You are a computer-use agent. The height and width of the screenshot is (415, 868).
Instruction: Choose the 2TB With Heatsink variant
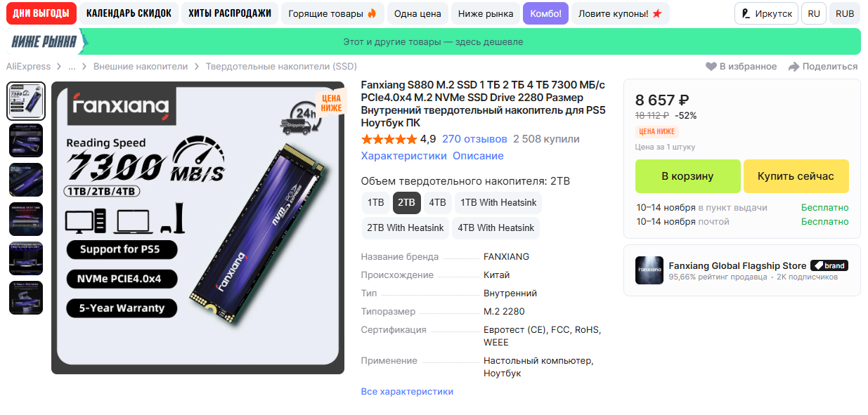pyautogui.click(x=406, y=228)
